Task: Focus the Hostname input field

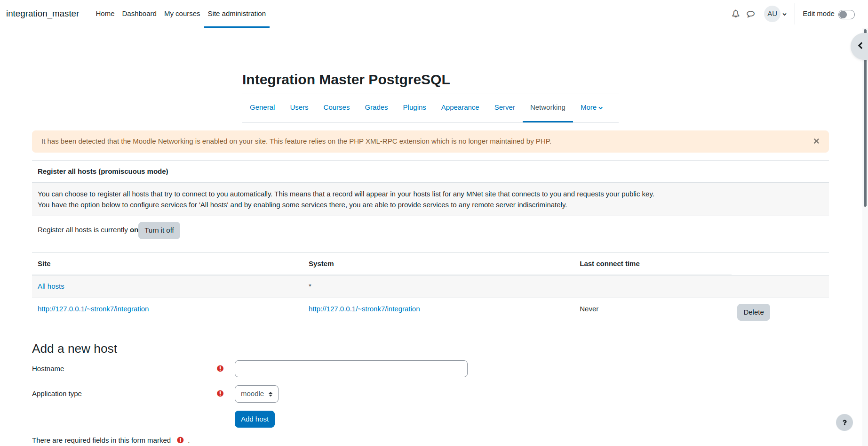Action: pyautogui.click(x=351, y=369)
